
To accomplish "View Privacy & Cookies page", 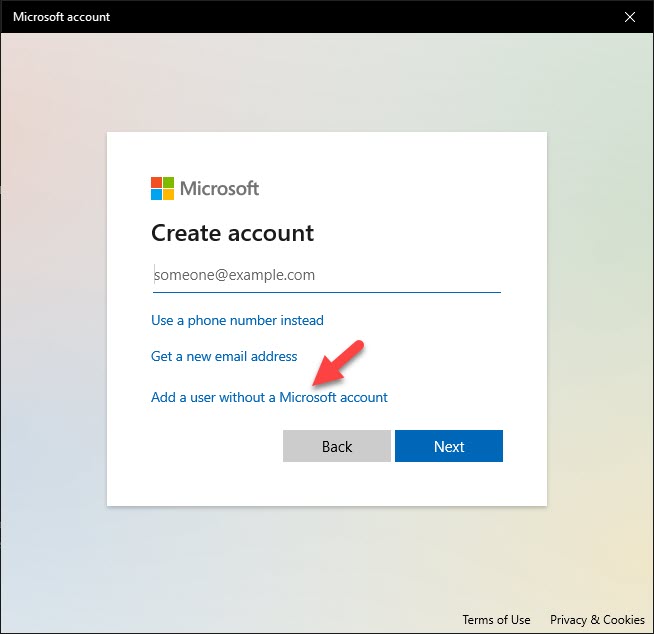I will click(597, 620).
